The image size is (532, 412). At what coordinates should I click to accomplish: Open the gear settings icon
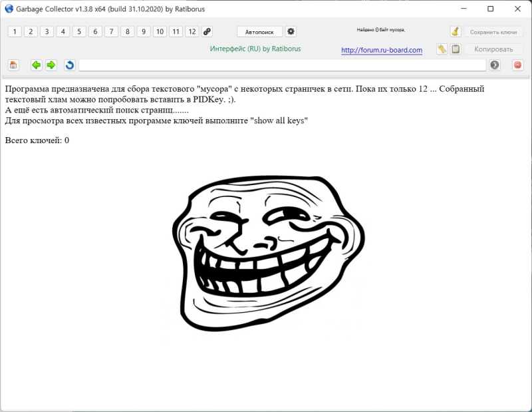point(291,31)
